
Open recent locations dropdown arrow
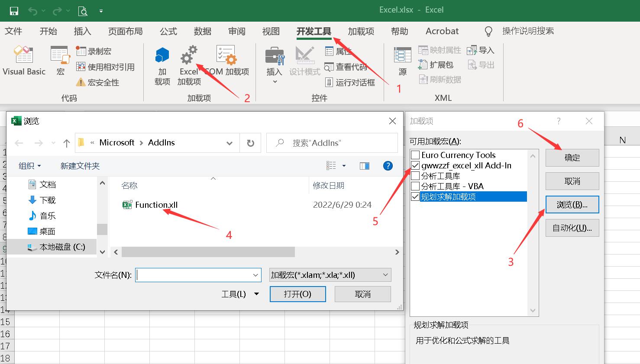tap(53, 143)
